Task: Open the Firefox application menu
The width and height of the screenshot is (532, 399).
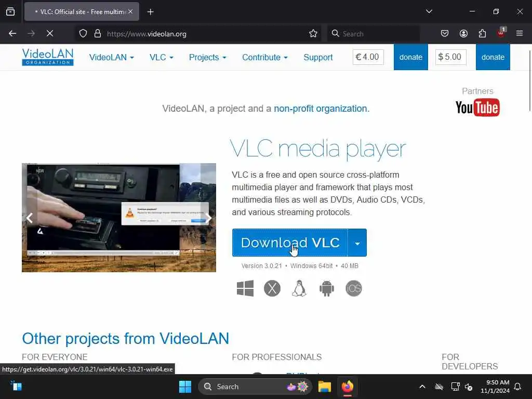Action: coord(520,33)
